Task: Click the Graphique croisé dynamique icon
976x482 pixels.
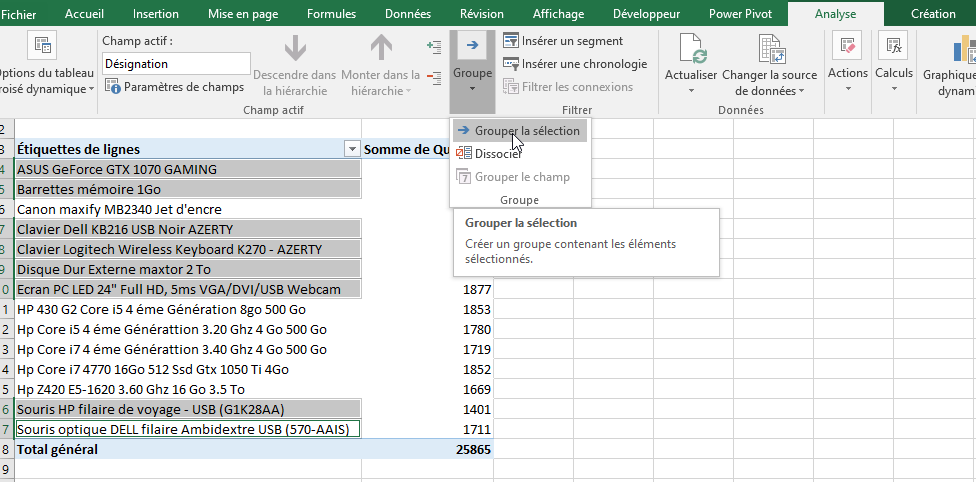Action: pyautogui.click(x=964, y=50)
